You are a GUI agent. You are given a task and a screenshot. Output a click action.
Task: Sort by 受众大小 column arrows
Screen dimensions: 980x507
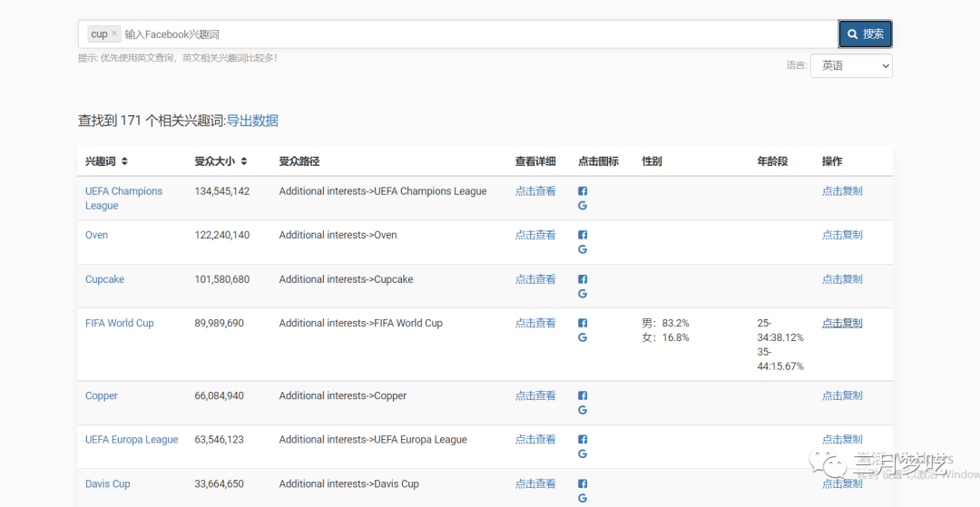244,161
